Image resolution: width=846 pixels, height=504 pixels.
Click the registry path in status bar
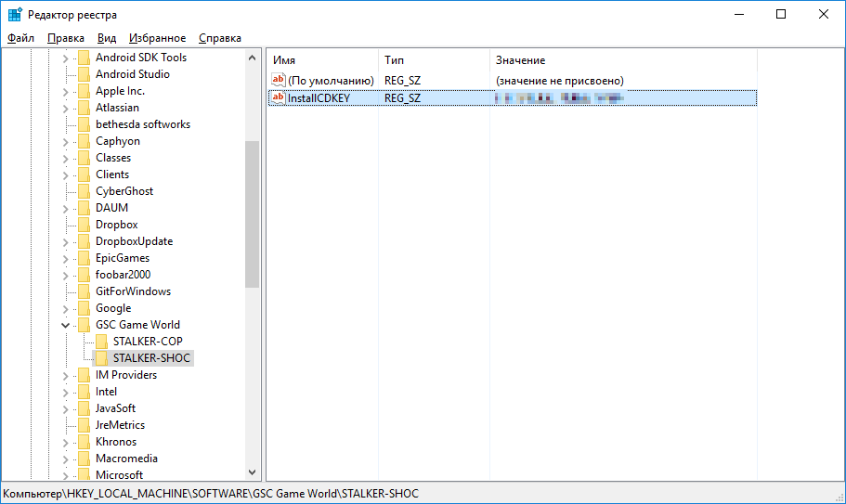(211, 494)
